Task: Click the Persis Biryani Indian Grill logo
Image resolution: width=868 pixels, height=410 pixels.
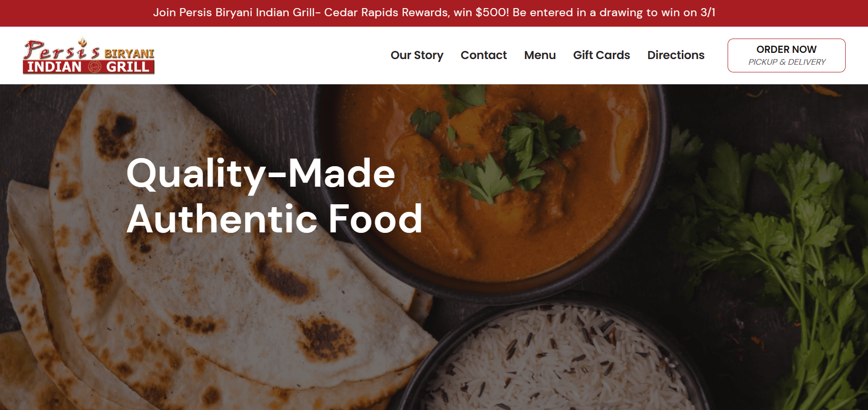Action: tap(89, 56)
